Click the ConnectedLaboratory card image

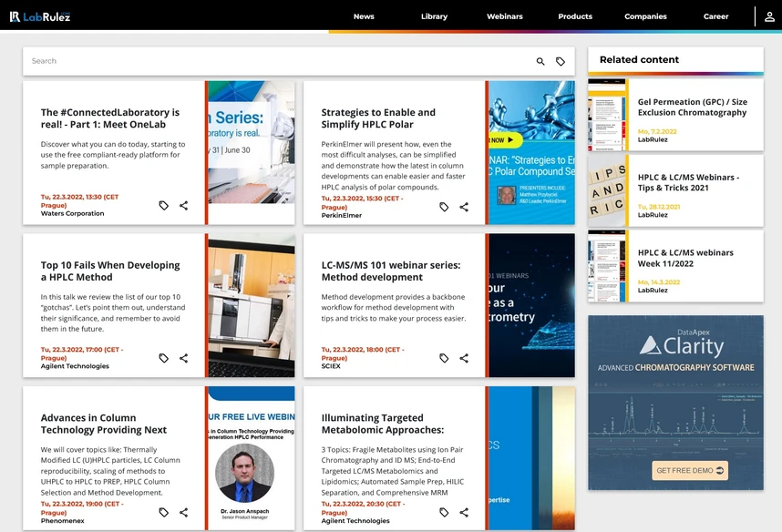coord(252,152)
